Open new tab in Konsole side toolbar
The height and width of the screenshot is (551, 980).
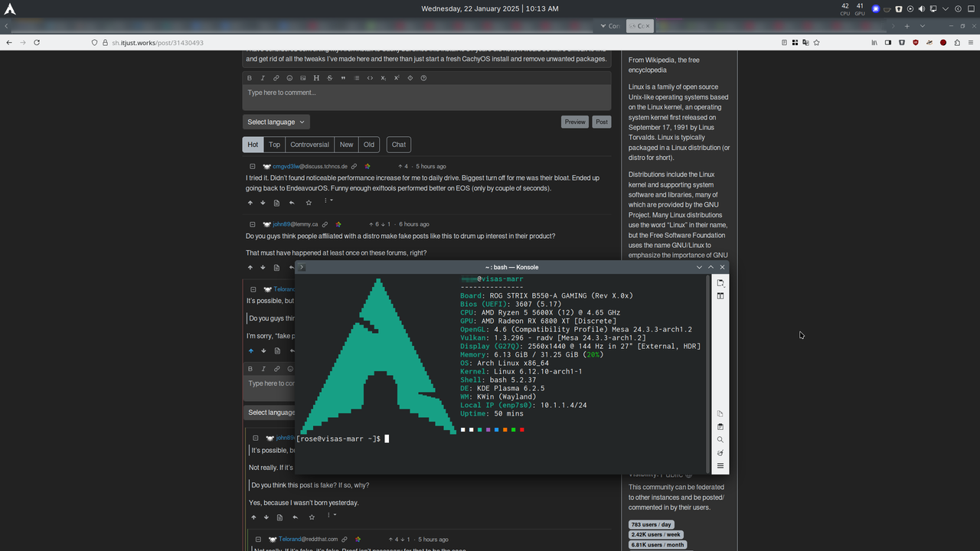coord(720,283)
